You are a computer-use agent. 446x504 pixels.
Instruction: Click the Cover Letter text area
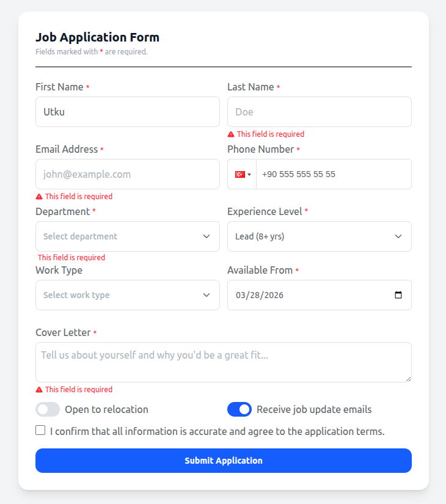click(223, 362)
